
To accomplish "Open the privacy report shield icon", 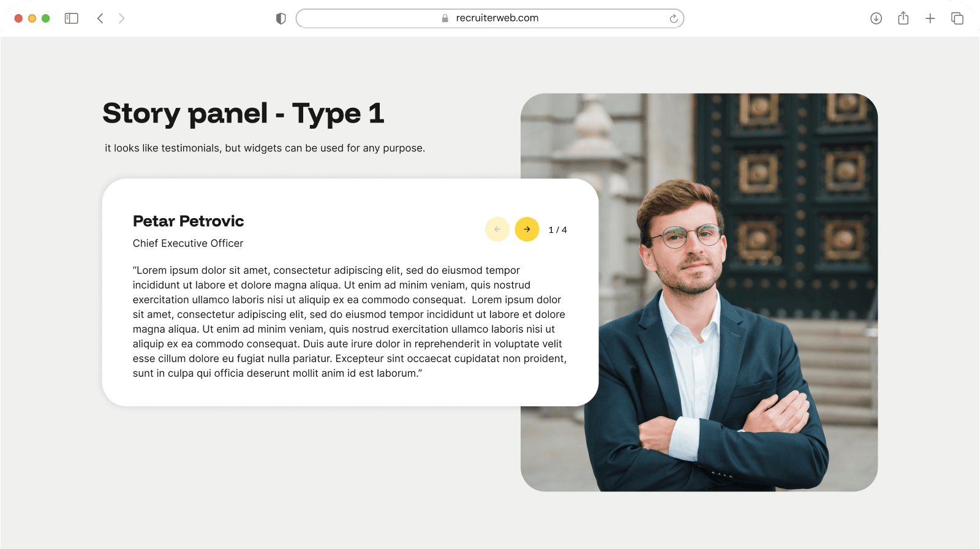I will 281,18.
